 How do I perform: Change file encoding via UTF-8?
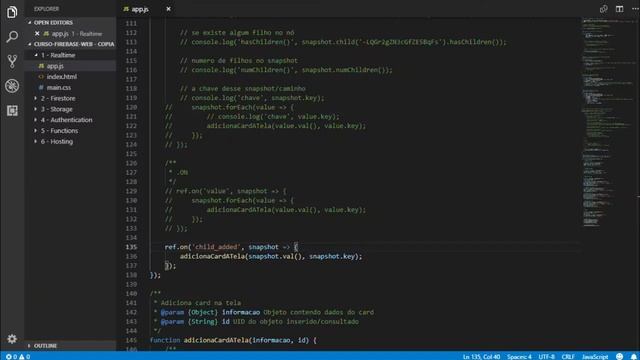[x=546, y=356]
